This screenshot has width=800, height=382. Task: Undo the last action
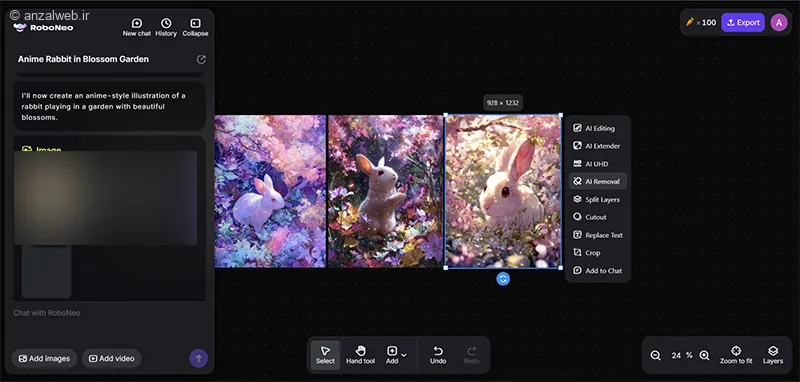tap(438, 355)
